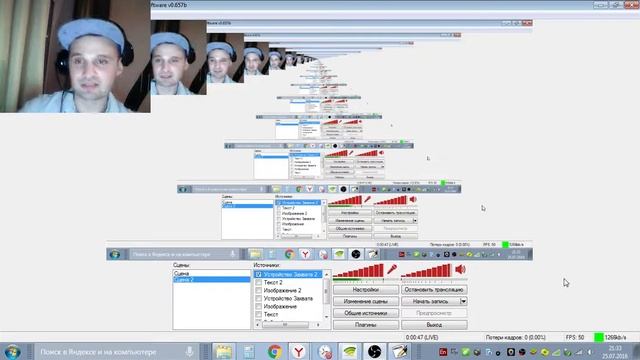Screen dimensions: 640x360
Task: Click the sources list scroll-down arrow
Action: tap(326, 317)
